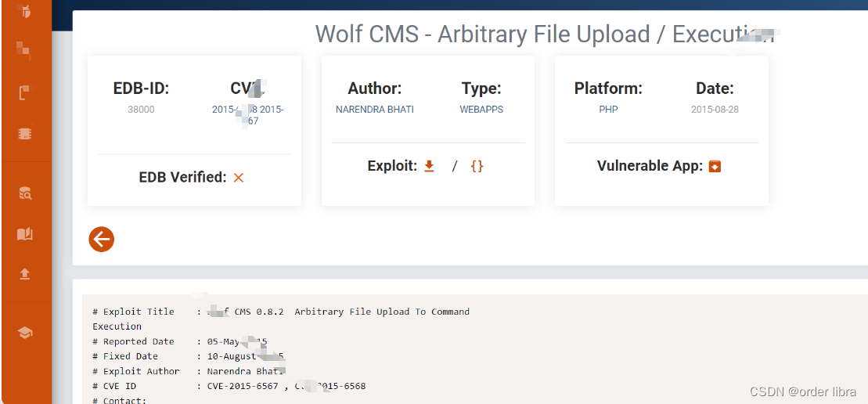This screenshot has height=404, width=868.
Task: Open author NARENDRA BHATI link
Action: (375, 110)
